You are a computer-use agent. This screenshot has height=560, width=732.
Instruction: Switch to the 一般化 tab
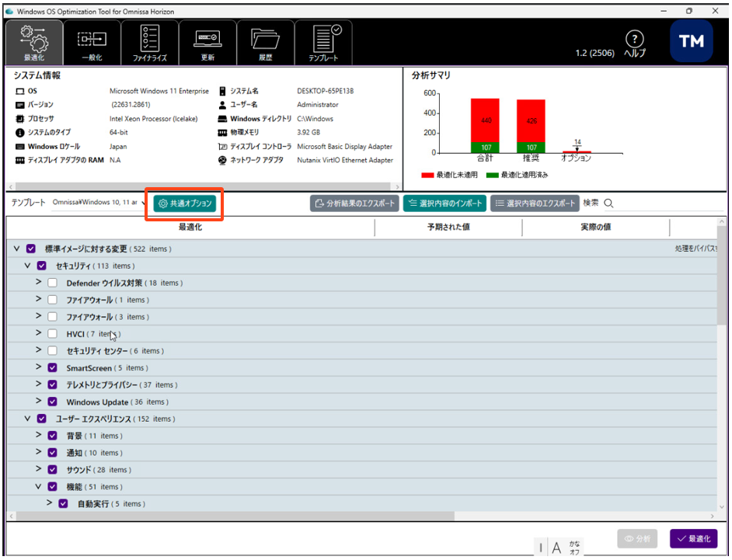(x=92, y=42)
